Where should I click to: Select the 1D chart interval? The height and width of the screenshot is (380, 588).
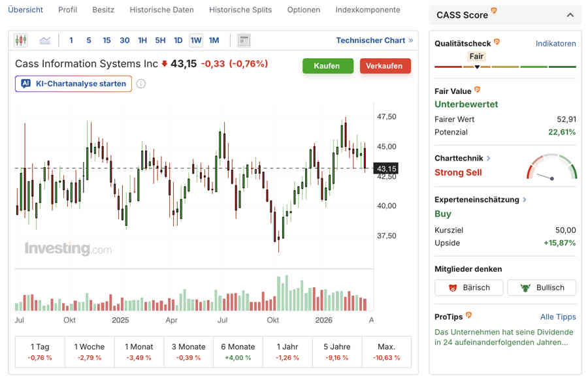178,40
